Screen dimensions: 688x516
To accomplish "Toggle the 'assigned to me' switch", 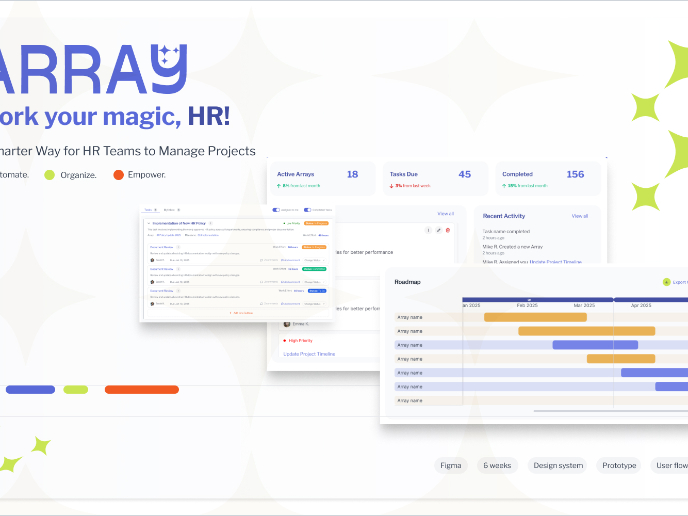I will pyautogui.click(x=276, y=210).
